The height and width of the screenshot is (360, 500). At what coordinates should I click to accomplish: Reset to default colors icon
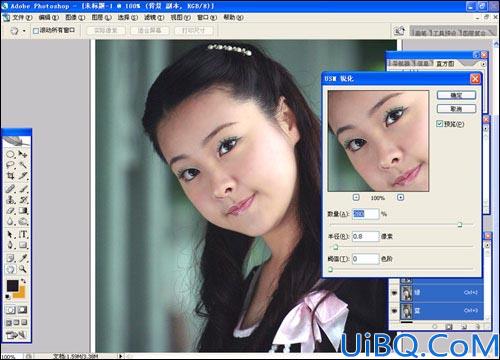8,296
